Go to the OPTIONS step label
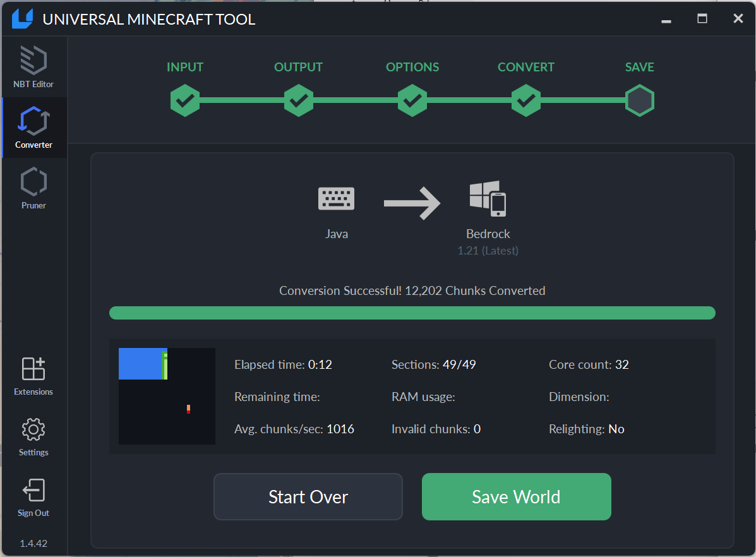The height and width of the screenshot is (557, 756). point(412,67)
